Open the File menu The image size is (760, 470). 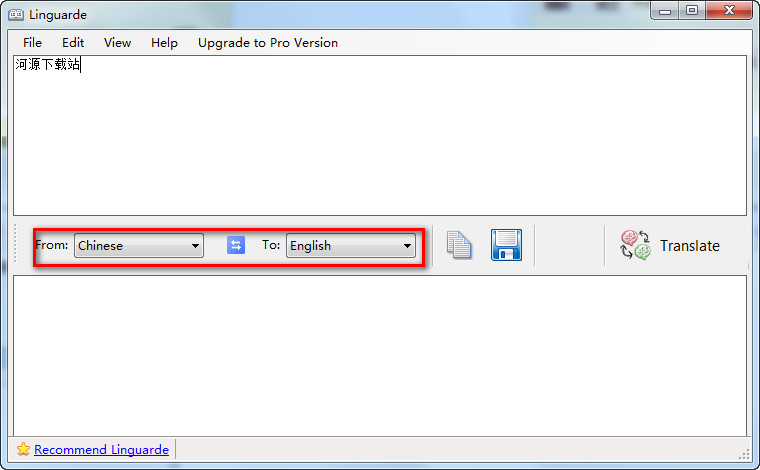click(32, 43)
